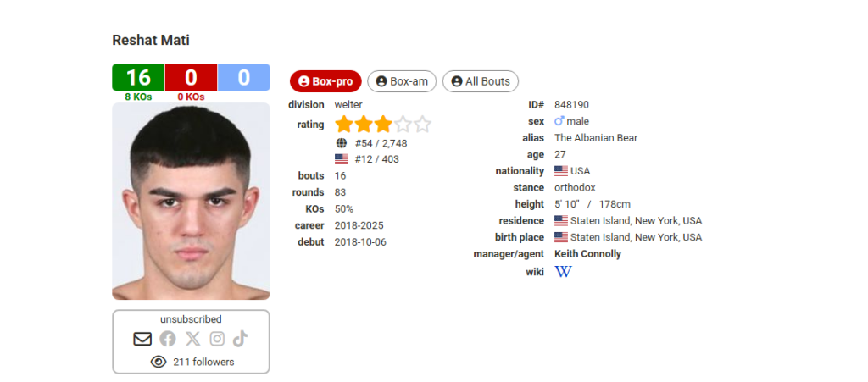Click the unsubscribed status label
This screenshot has height=382, width=868.
coord(191,319)
